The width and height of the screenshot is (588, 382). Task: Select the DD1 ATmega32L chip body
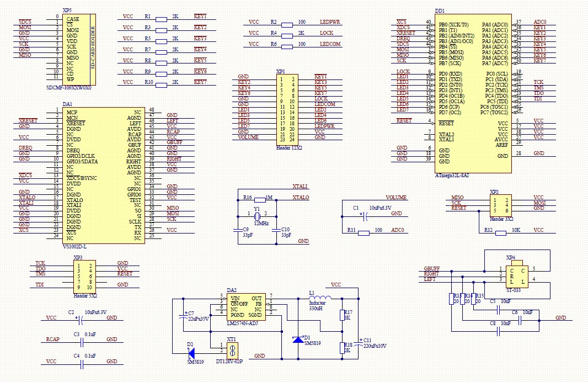[473, 94]
